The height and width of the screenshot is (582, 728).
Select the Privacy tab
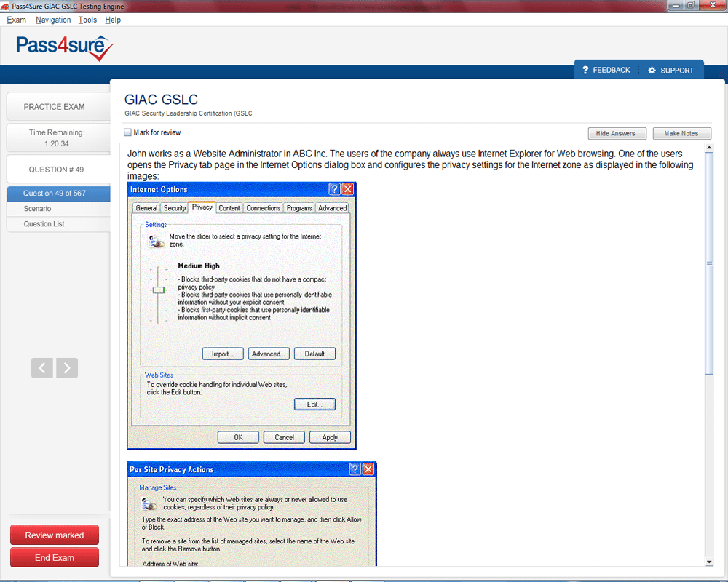[x=202, y=207]
